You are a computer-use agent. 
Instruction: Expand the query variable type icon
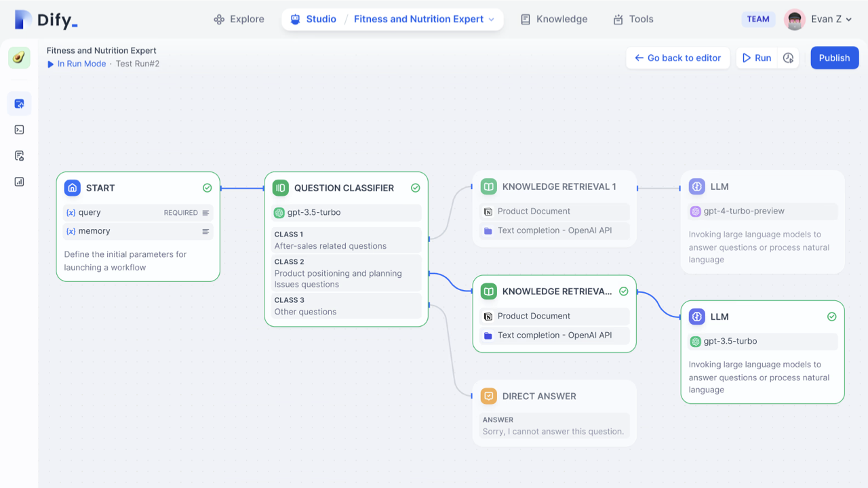tap(205, 213)
